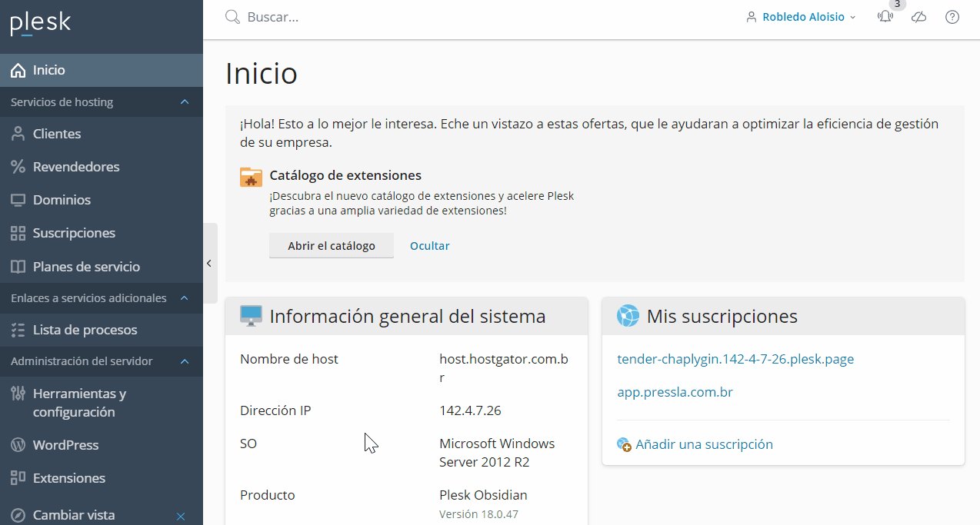The height and width of the screenshot is (525, 980).
Task: Open Planes de servicio book icon
Action: point(18,267)
